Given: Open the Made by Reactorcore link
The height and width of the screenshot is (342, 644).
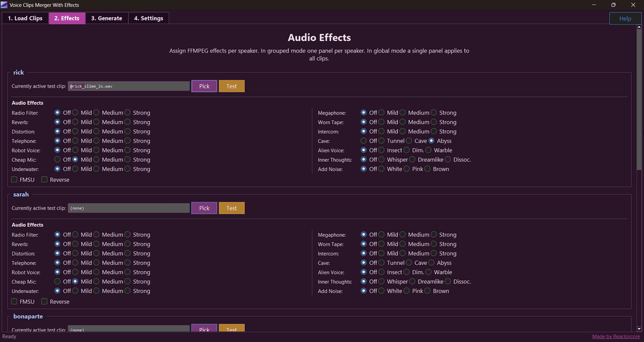Looking at the screenshot, I should (x=617, y=337).
